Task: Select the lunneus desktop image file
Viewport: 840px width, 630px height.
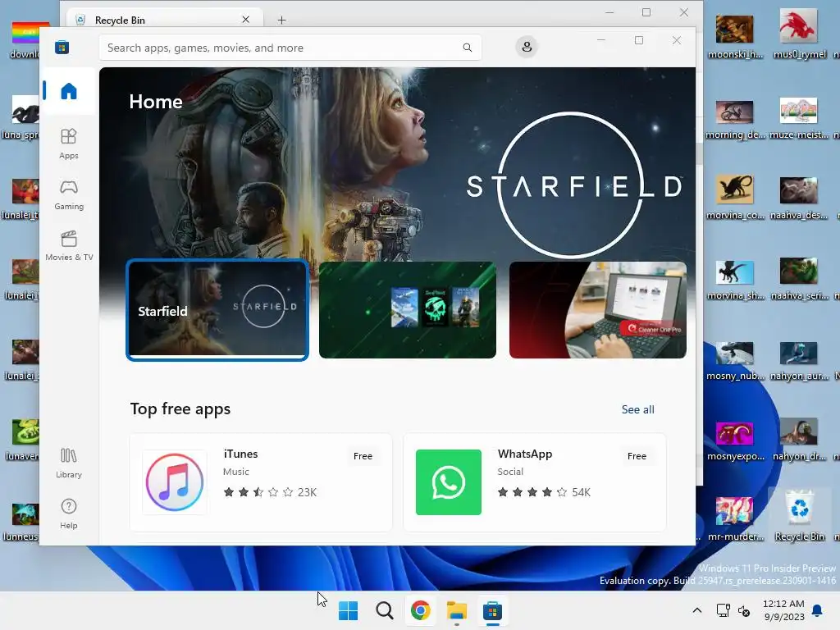Action: point(21,521)
